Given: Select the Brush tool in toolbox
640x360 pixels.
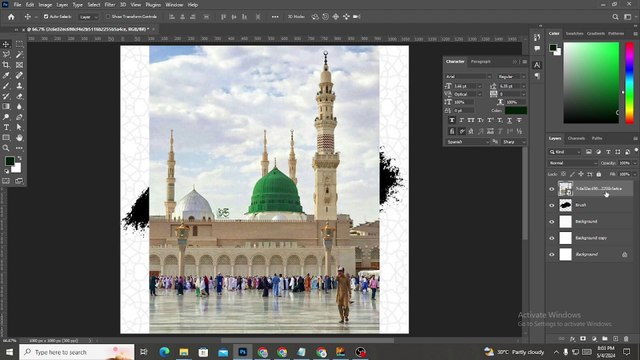Looking at the screenshot, I should 6,86.
